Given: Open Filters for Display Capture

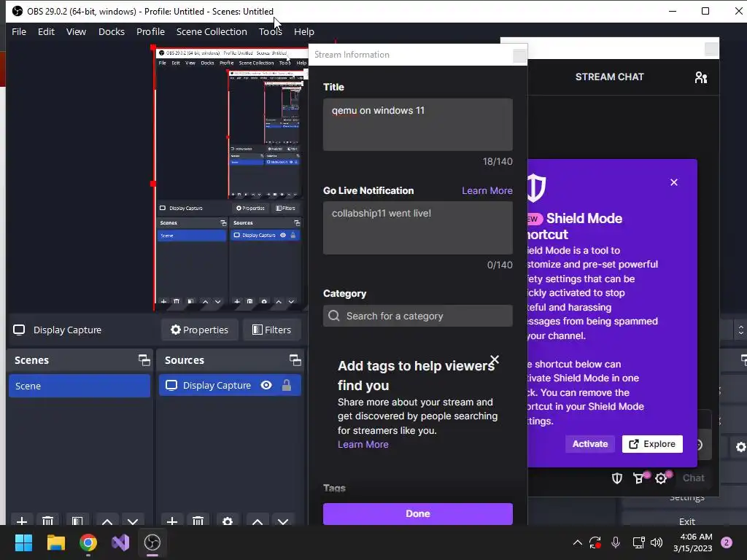Looking at the screenshot, I should [x=272, y=330].
